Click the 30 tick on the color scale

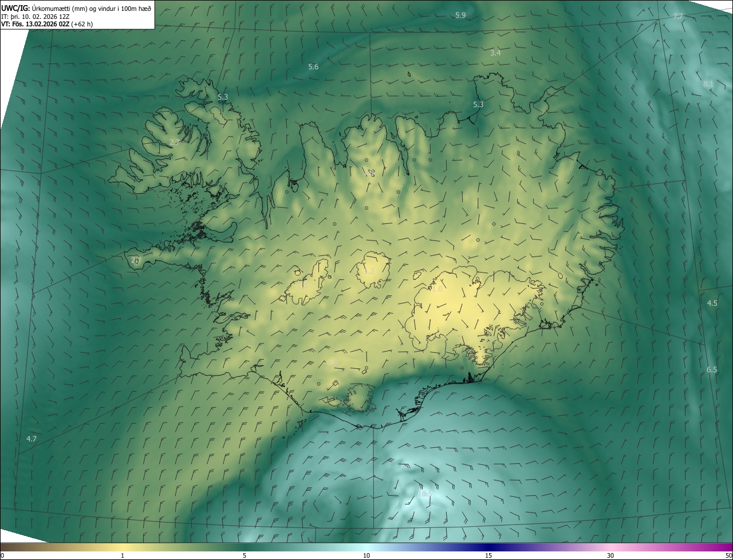coord(610,555)
